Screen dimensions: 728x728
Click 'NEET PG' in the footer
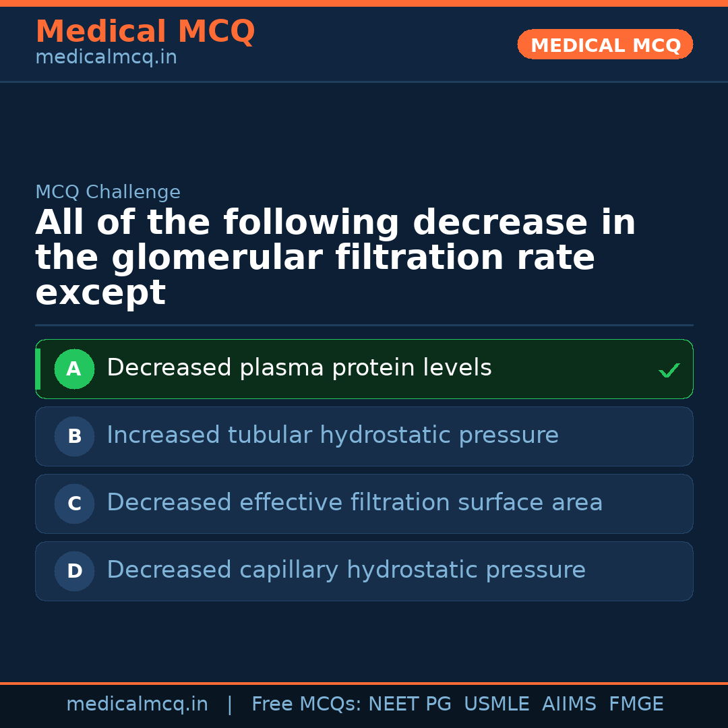click(x=410, y=704)
